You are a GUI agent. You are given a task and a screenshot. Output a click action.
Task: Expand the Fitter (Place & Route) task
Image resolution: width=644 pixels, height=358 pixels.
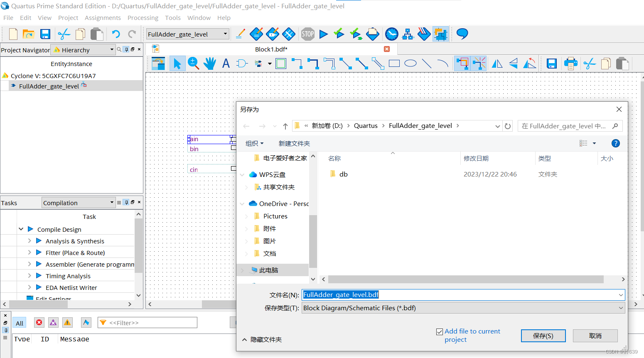(29, 253)
